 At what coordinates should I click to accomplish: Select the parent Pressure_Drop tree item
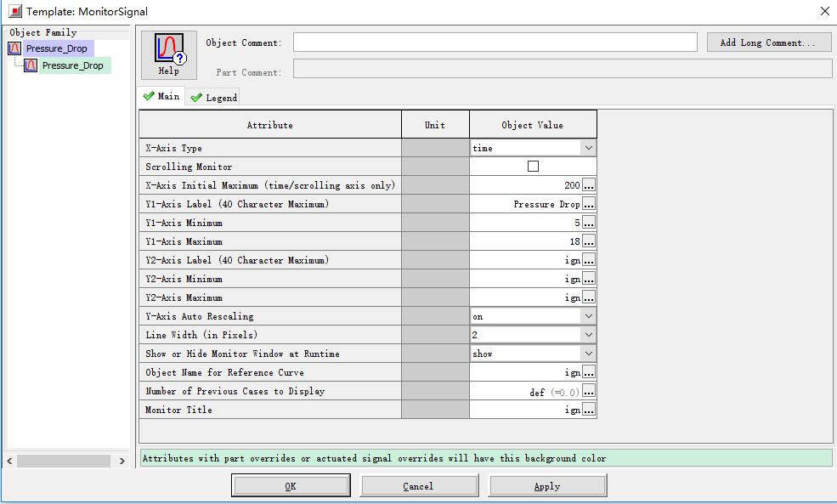[x=56, y=48]
